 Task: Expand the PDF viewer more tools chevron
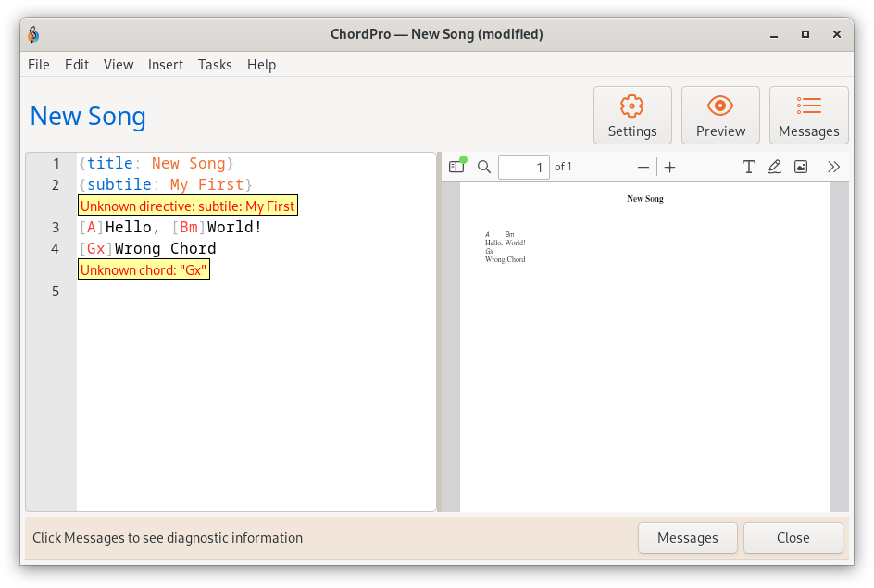(x=833, y=167)
